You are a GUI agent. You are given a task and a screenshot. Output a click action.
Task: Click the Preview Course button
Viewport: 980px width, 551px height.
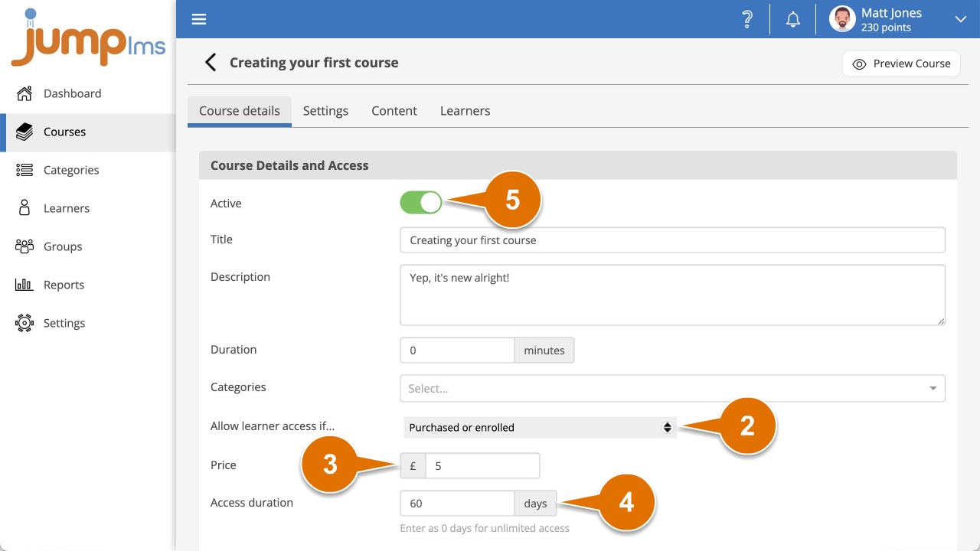tap(900, 63)
